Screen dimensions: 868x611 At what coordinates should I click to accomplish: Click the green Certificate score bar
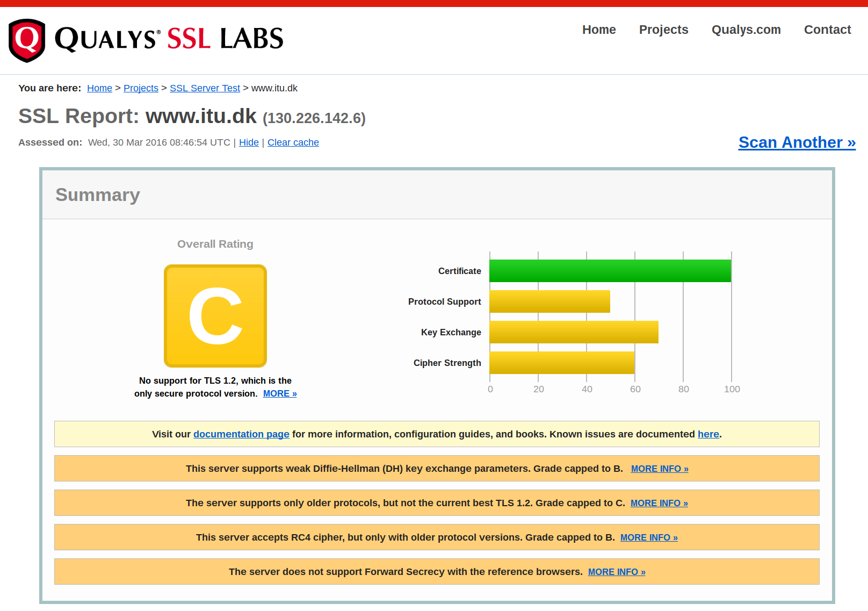(x=610, y=271)
